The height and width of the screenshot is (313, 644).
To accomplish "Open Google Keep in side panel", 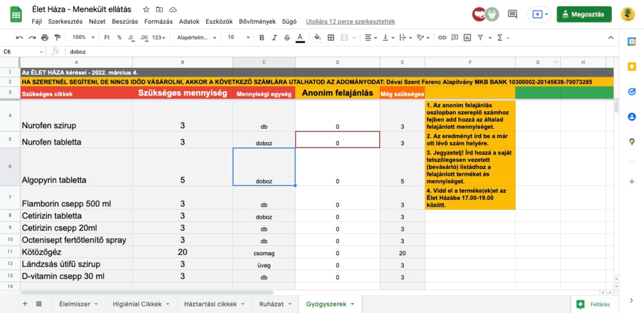I will click(632, 66).
